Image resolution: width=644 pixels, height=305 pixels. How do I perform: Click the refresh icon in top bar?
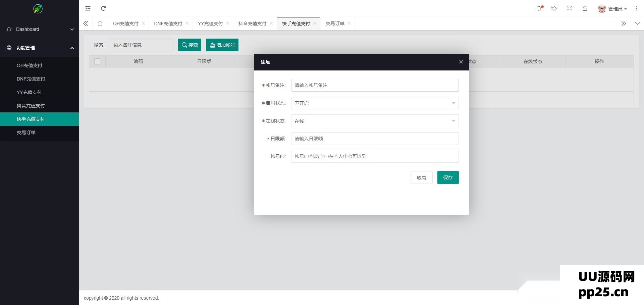click(x=103, y=8)
